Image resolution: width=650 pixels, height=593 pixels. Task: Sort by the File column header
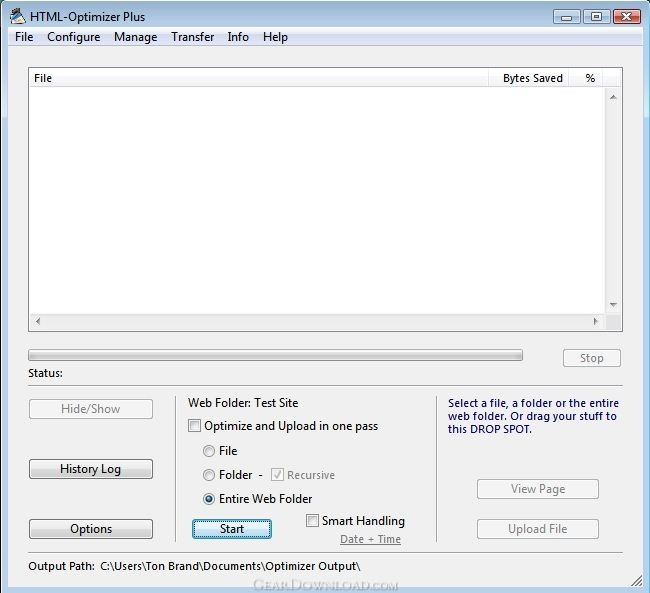click(259, 78)
